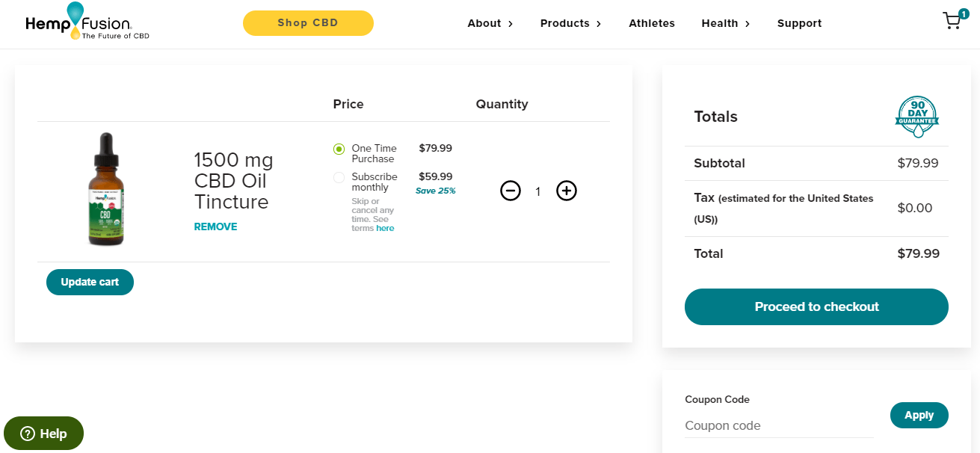
Task: Open the Support page
Action: point(799,23)
